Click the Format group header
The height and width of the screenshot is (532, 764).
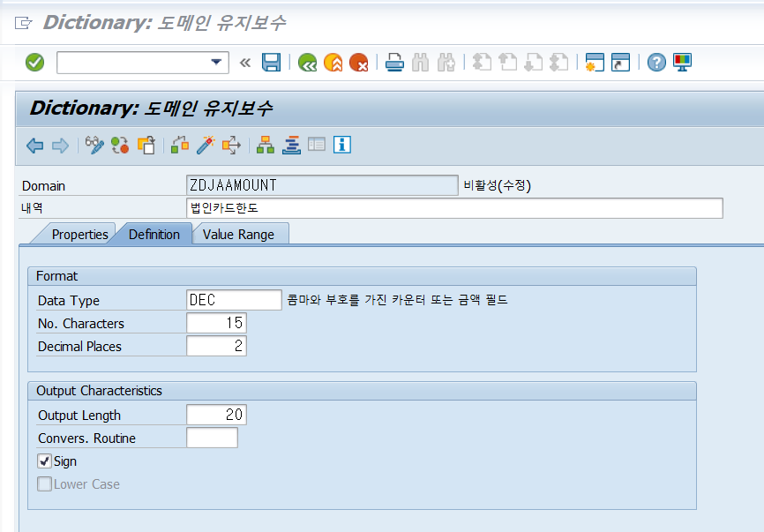pyautogui.click(x=362, y=276)
